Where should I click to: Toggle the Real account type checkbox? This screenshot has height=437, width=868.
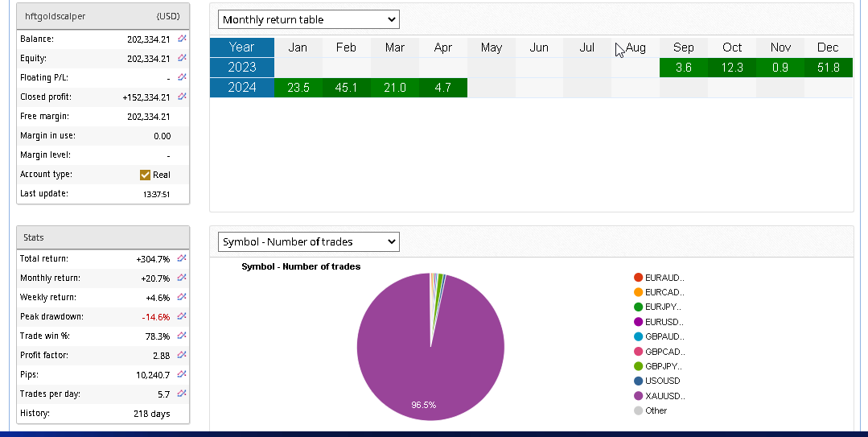[145, 175]
